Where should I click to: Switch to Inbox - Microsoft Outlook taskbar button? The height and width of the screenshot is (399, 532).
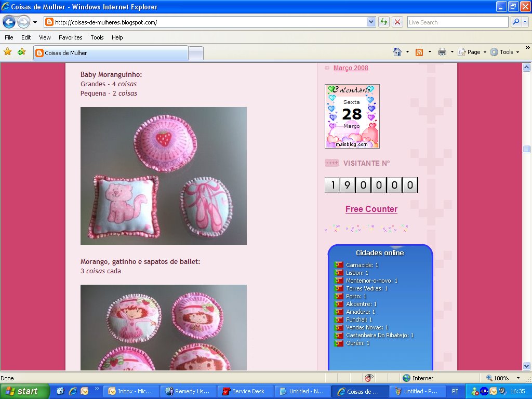coord(130,391)
